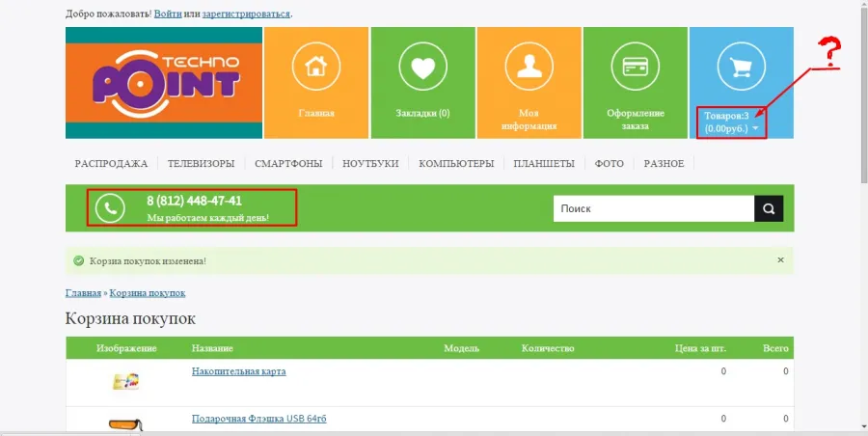The image size is (868, 436).
Task: Click the Название column header
Action: pos(212,348)
